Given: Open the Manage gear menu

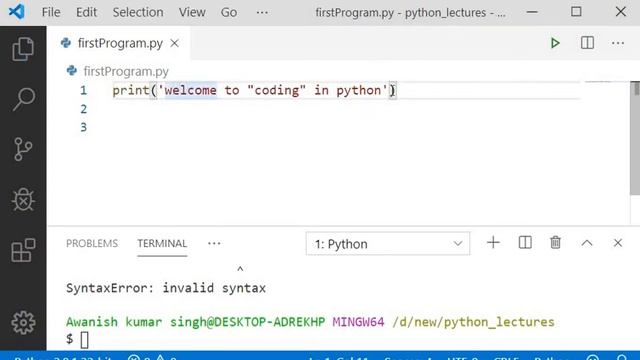Looking at the screenshot, I should click(x=23, y=323).
